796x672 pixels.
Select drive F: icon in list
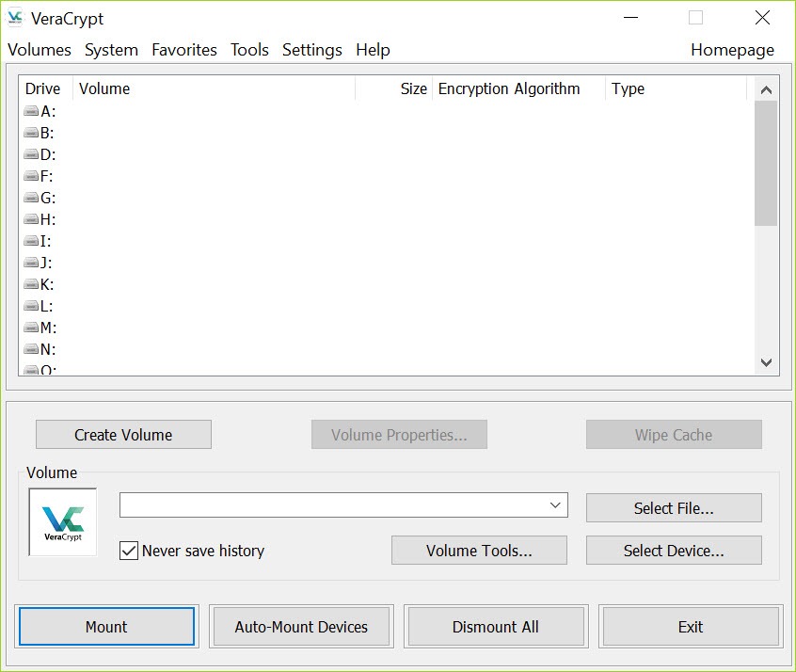click(31, 176)
